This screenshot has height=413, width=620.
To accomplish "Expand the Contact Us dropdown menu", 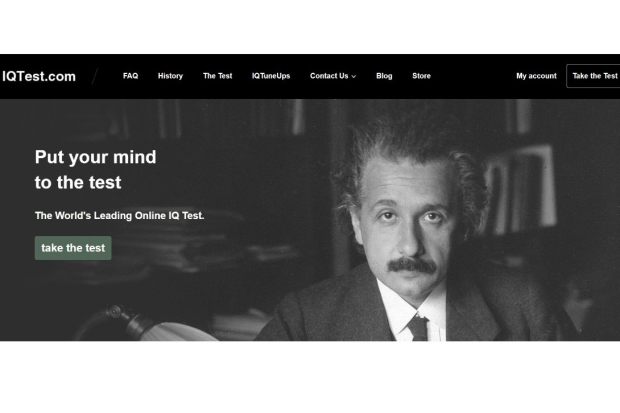I will [x=329, y=76].
